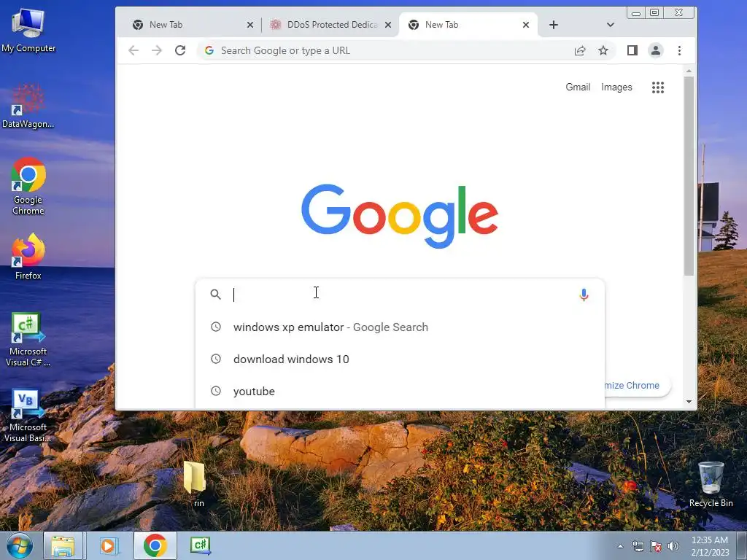Launch the Google Chrome desktop shortcut
The width and height of the screenshot is (747, 560).
[28, 186]
